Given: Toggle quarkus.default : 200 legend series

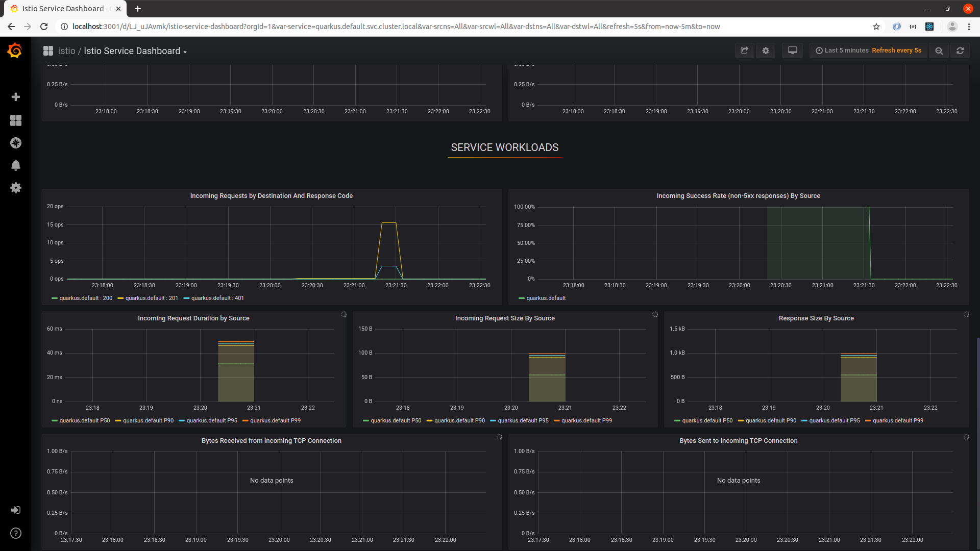Looking at the screenshot, I should pos(85,298).
